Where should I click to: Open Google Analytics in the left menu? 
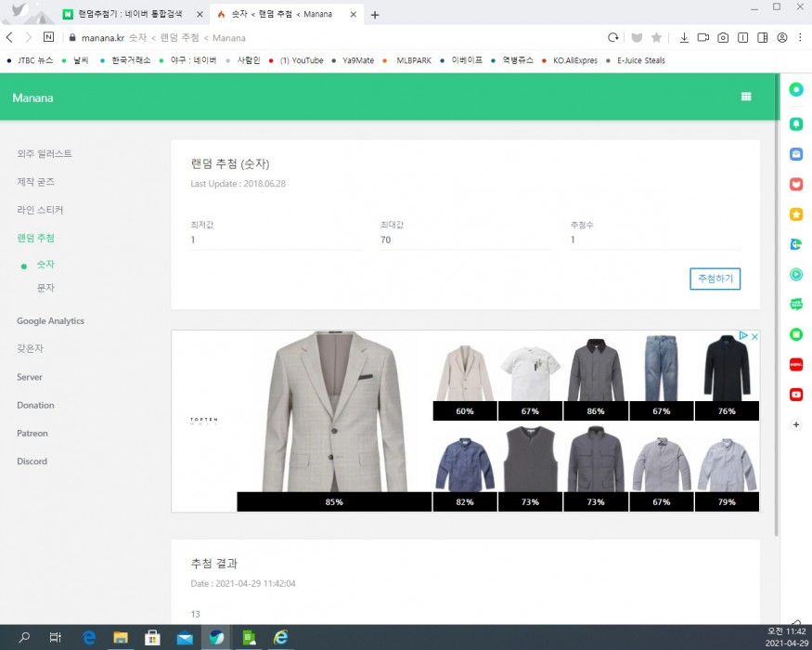pyautogui.click(x=50, y=321)
